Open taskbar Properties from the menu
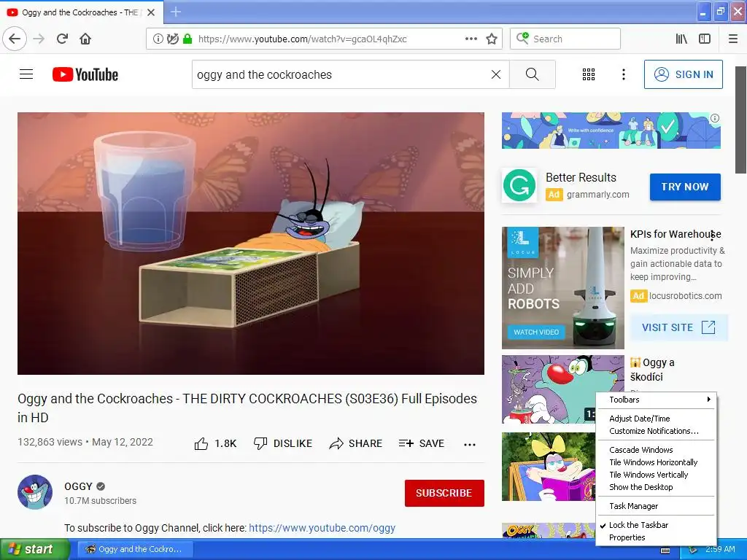747x560 pixels. pos(656,537)
